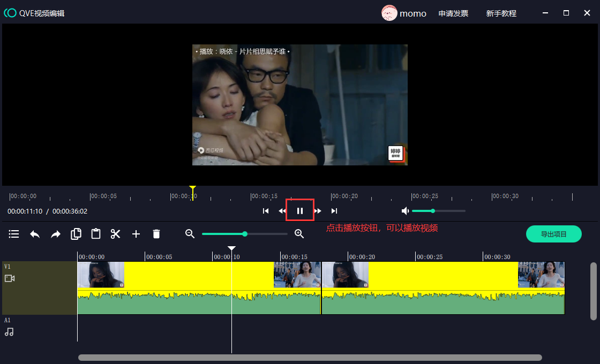Mute audio with the speaker icon
This screenshot has width=600, height=364.
click(x=406, y=211)
